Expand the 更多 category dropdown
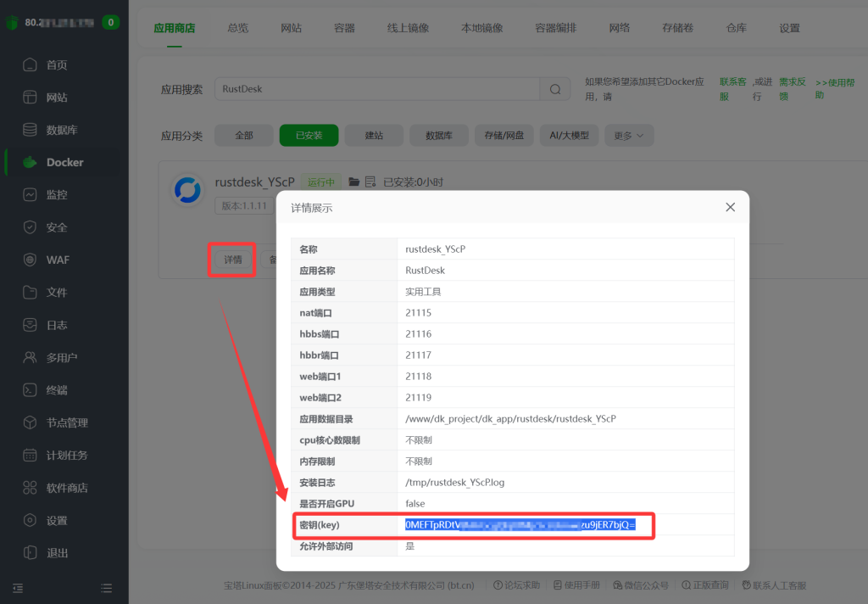 (x=628, y=135)
